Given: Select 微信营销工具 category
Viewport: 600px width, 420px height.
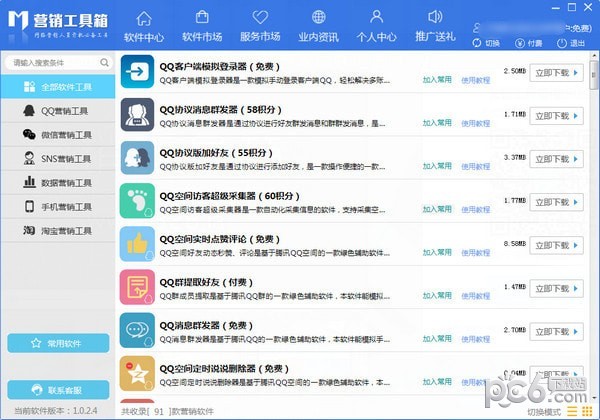Looking at the screenshot, I should click(x=58, y=135).
